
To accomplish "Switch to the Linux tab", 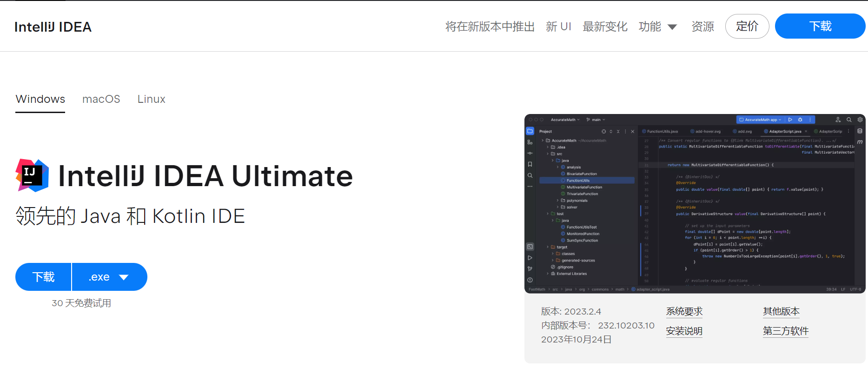I will (x=151, y=99).
